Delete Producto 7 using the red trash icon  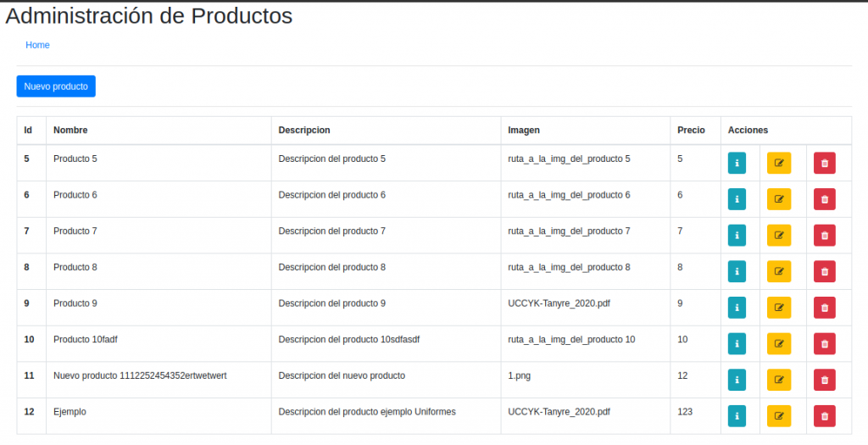pos(824,236)
